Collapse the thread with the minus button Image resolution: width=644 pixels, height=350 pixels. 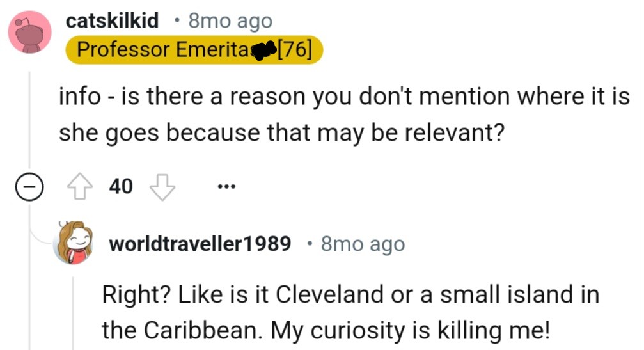coord(29,187)
